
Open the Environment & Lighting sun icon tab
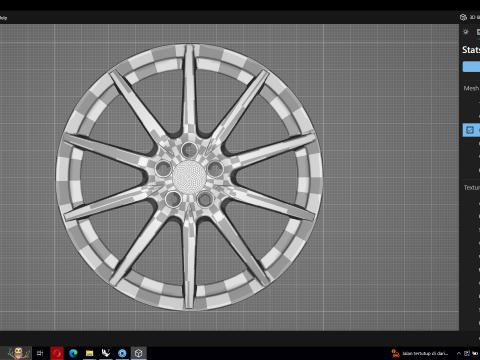pos(466,32)
